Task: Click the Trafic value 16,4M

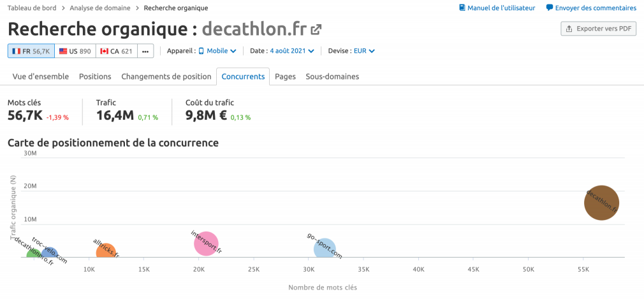Action: coord(115,115)
